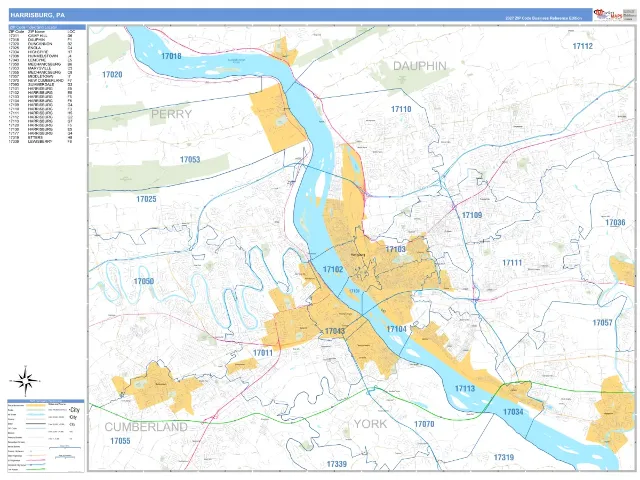640x480 pixels.
Task: Click ZIP code label 17110
Action: pyautogui.click(x=401, y=109)
